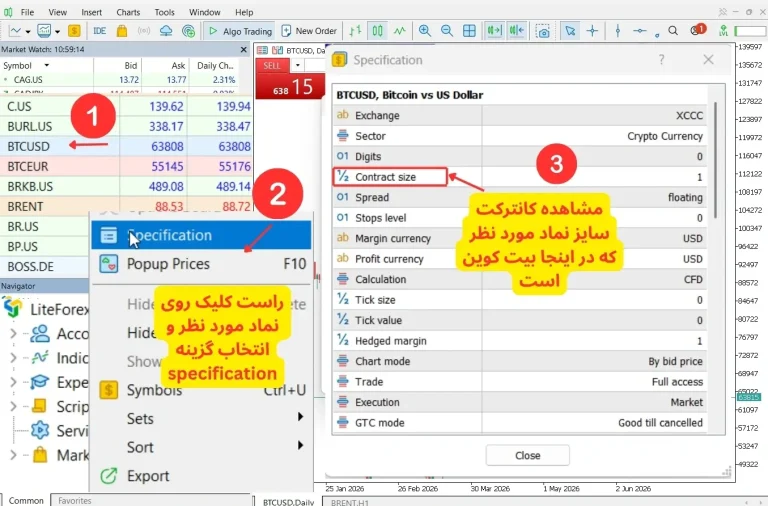Screen dimensions: 768x506
Task: Click the Ask column header
Action: click(x=178, y=66)
